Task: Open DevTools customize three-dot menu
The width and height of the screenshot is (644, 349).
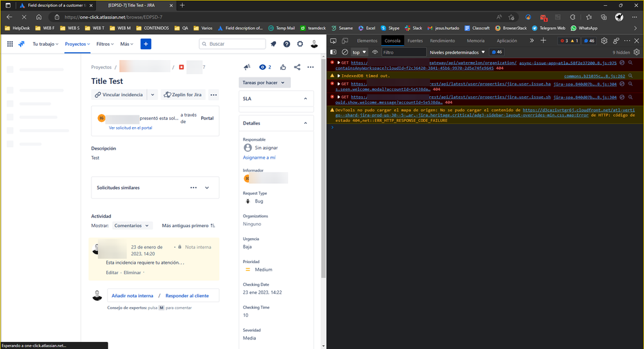Action: click(627, 41)
